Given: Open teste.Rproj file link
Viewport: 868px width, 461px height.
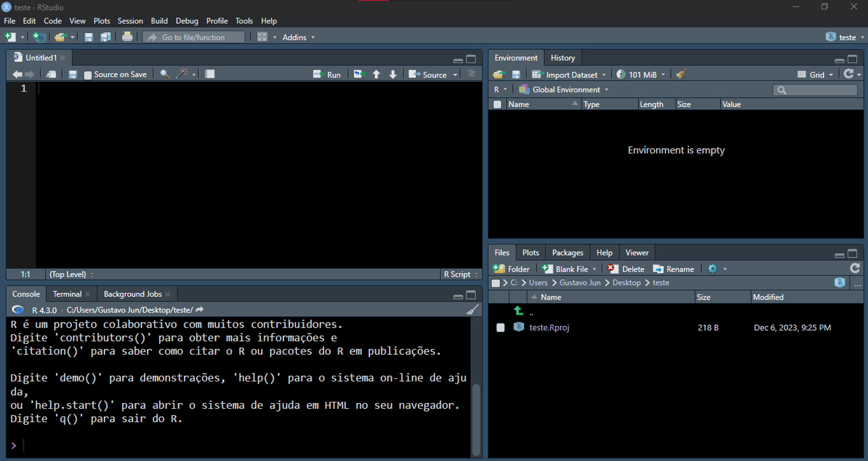Looking at the screenshot, I should [x=549, y=327].
